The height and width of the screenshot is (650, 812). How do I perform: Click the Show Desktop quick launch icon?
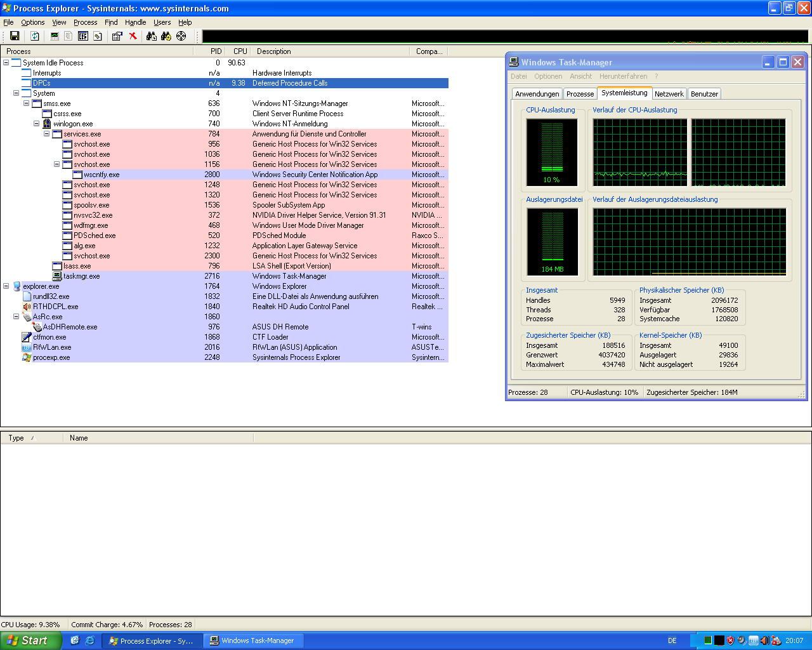(75, 640)
